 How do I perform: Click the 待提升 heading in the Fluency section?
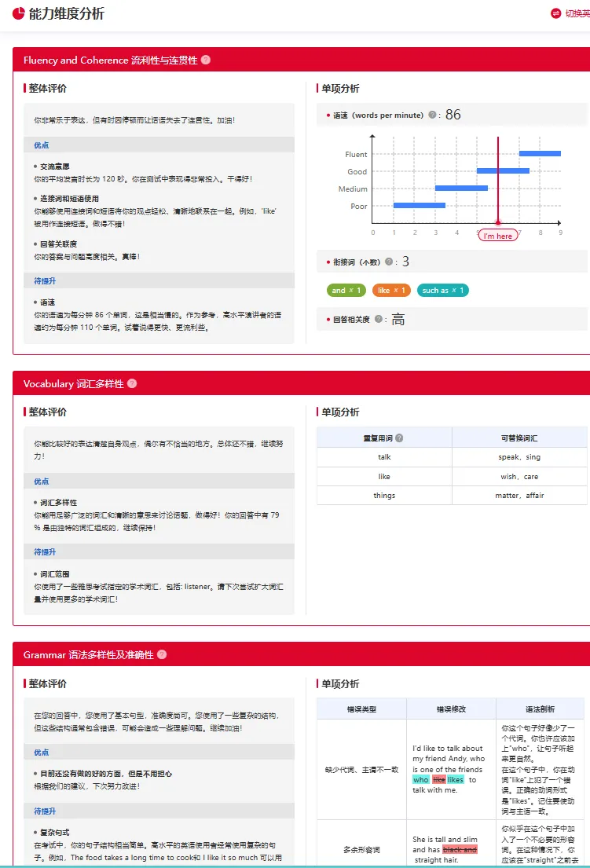[45, 280]
